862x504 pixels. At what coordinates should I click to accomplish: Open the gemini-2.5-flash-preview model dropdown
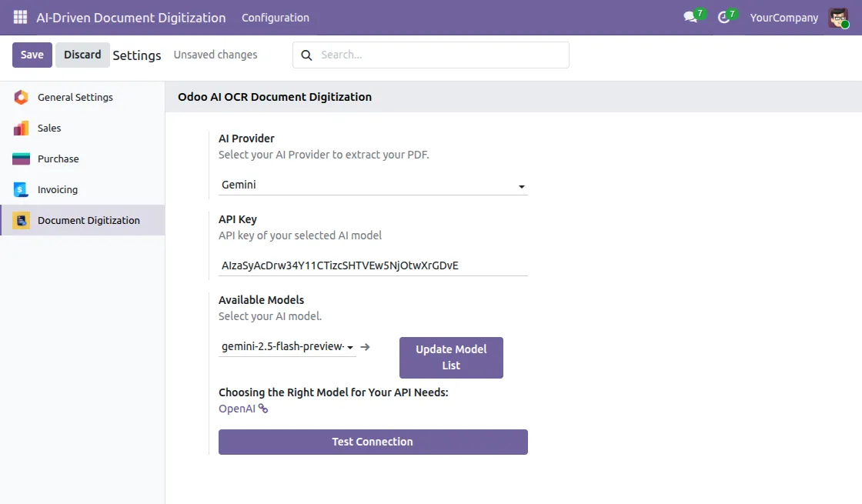pos(287,347)
